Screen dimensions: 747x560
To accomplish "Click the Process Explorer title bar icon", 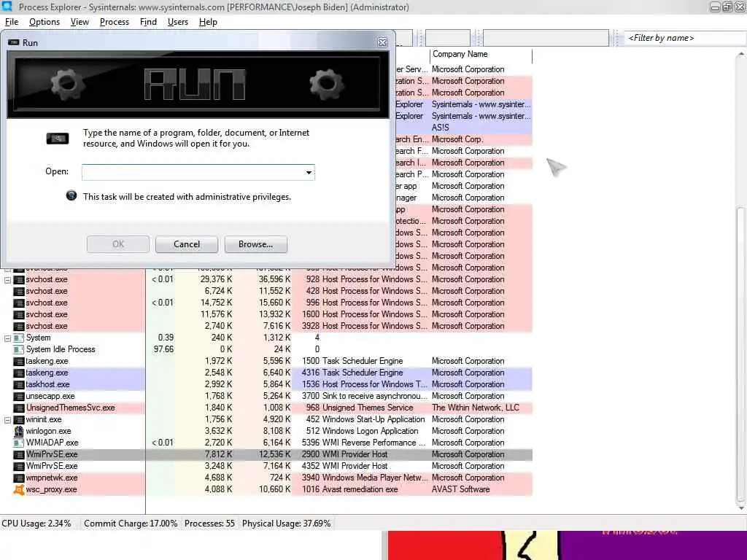I will 7,7.
